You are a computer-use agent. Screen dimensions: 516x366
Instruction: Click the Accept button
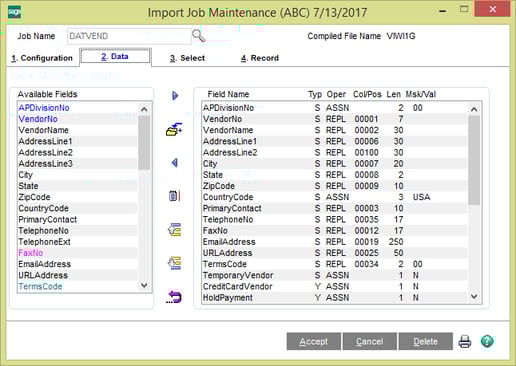(x=314, y=341)
